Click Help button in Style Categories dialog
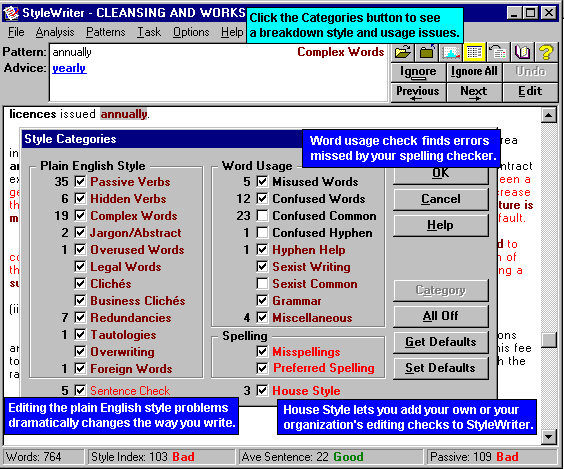The width and height of the screenshot is (564, 469). click(x=441, y=225)
